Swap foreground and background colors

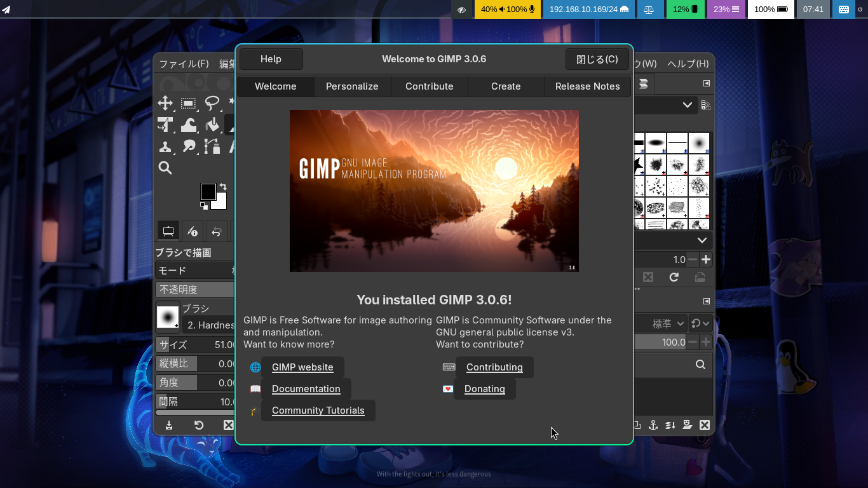point(223,187)
